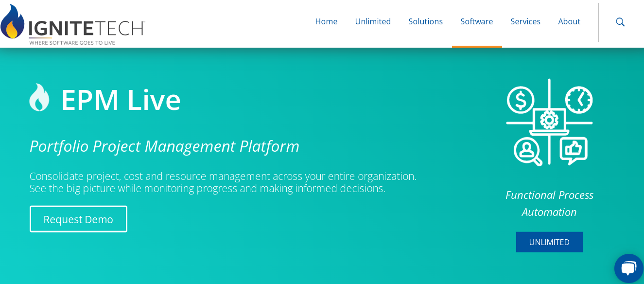644x284 pixels.
Task: Open the About menu
Action: point(569,22)
